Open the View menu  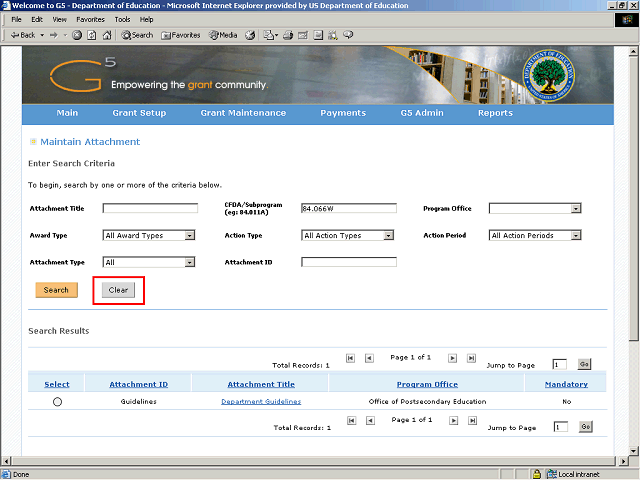[60, 20]
